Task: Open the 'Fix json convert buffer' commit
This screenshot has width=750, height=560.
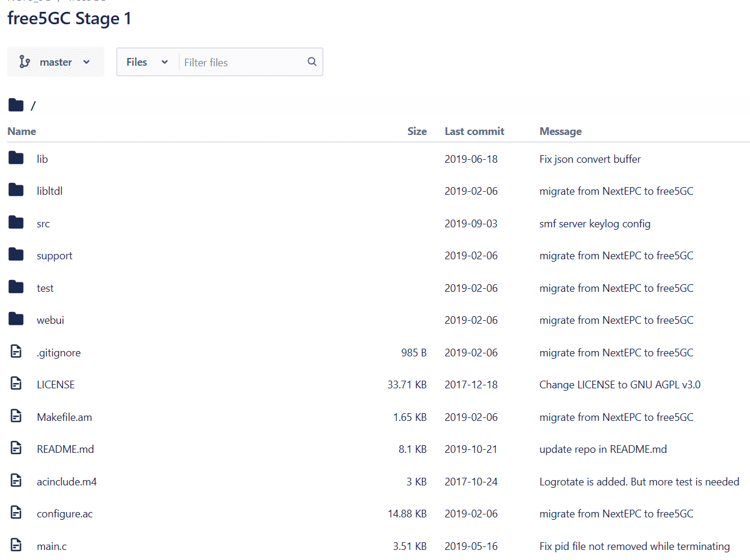Action: coord(590,159)
